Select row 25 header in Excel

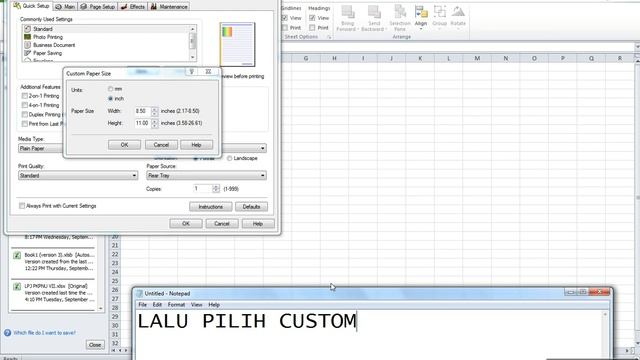click(115, 281)
